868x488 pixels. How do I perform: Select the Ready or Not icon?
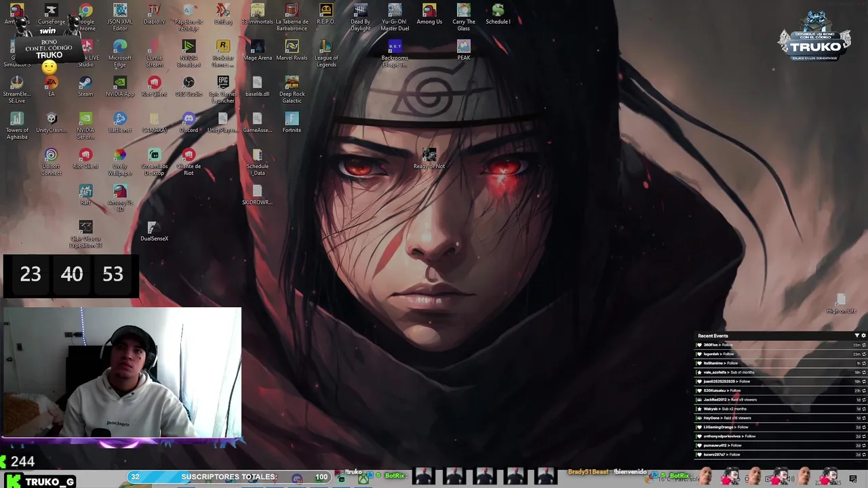pos(429,159)
